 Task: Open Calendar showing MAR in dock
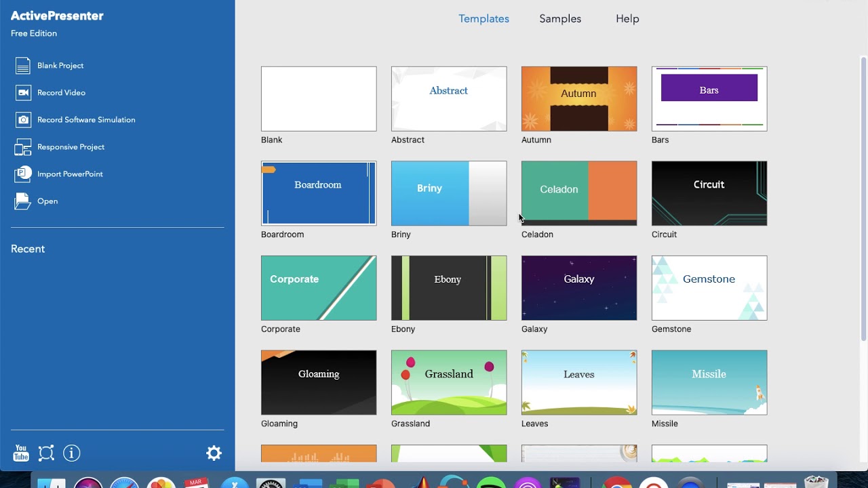(x=197, y=483)
